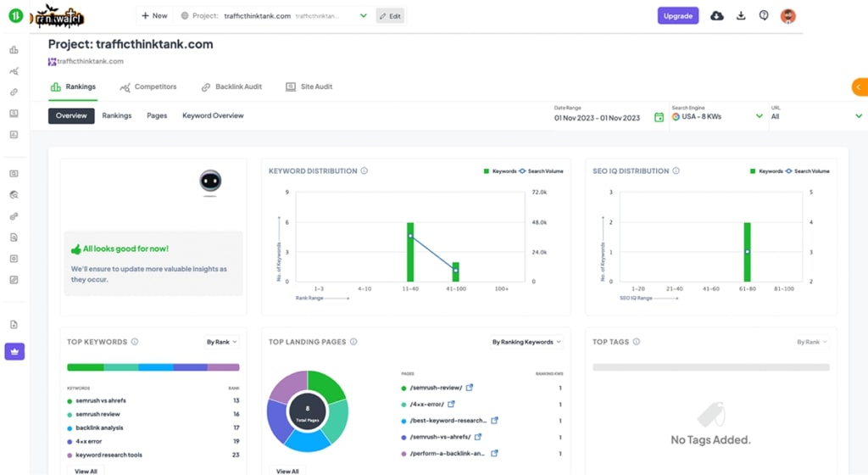Open pencil note icon in left sidebar
This screenshot has height=475, width=868.
tap(14, 280)
